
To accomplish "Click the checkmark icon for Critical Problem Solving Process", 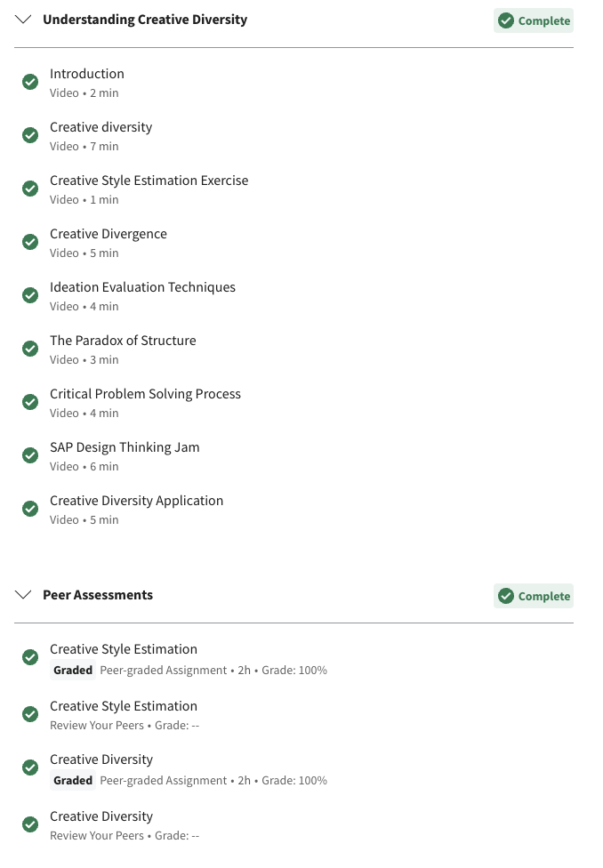I will tap(30, 402).
